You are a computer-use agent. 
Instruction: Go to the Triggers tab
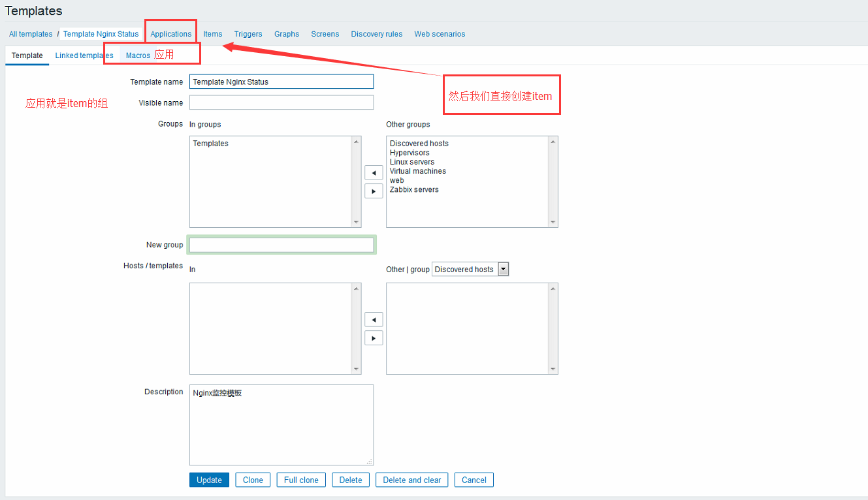[x=248, y=34]
